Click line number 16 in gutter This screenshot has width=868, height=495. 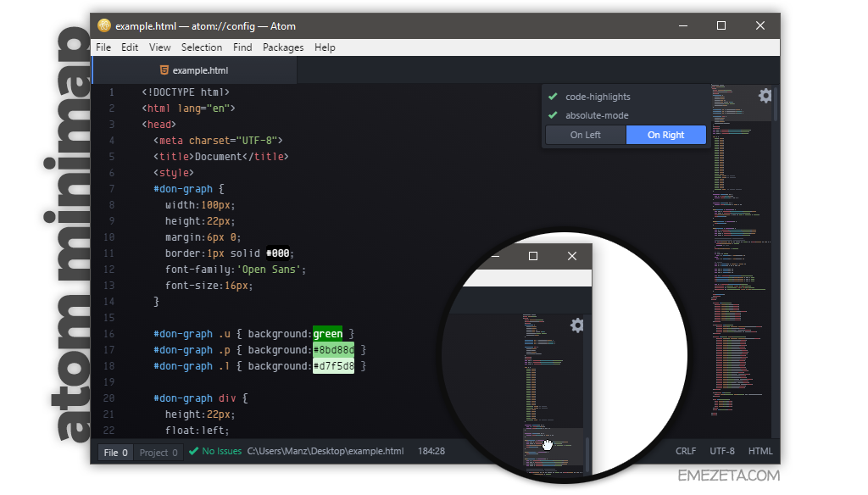click(109, 334)
